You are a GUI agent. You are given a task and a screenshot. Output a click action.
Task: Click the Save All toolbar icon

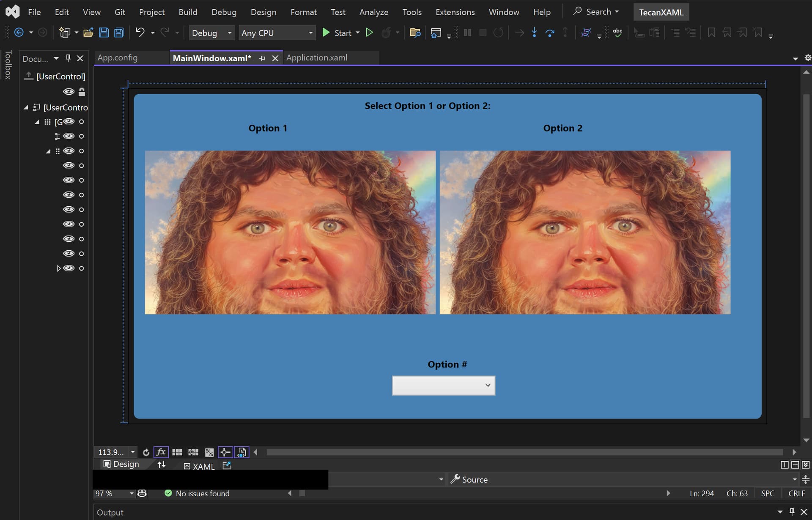click(x=119, y=33)
